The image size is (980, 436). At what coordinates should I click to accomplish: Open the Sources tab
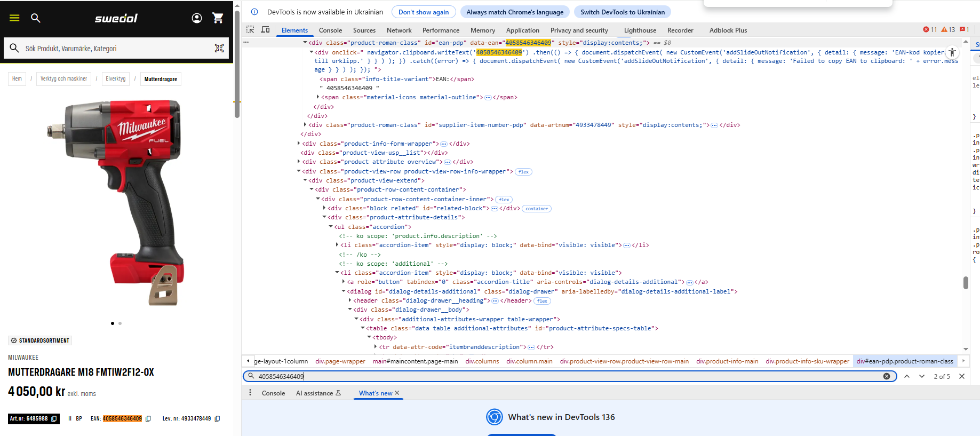pyautogui.click(x=364, y=30)
